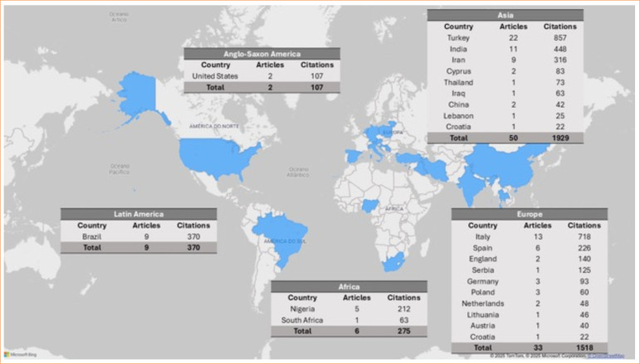Open the OpenStreetMap copyright link
This screenshot has width=640, height=364.
606,356
